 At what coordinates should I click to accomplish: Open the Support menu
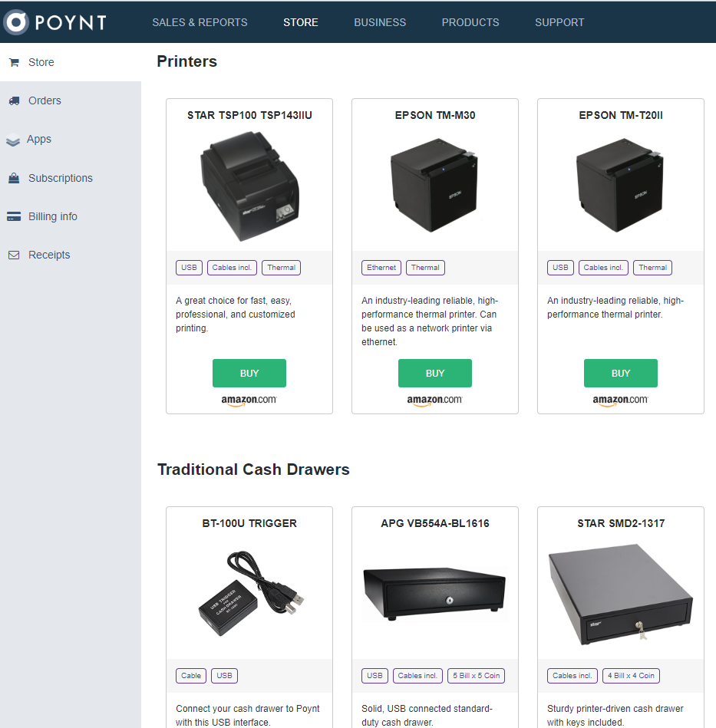click(x=559, y=22)
